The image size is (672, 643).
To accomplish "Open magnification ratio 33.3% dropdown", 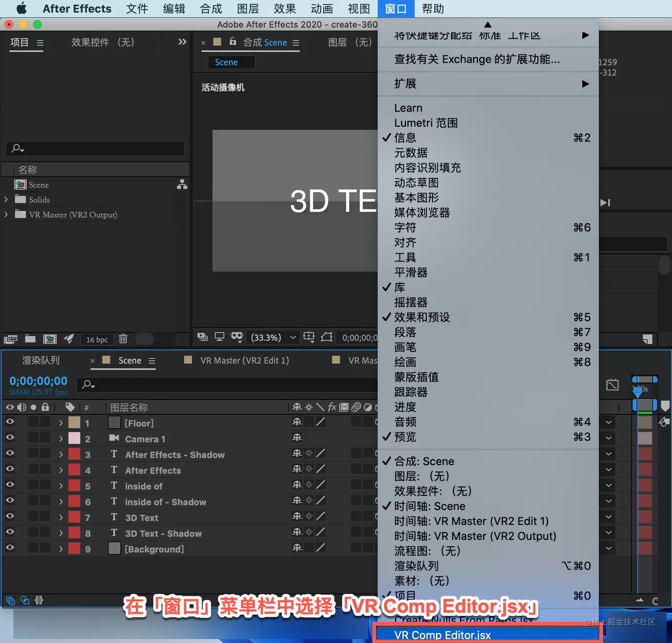I will (x=273, y=338).
